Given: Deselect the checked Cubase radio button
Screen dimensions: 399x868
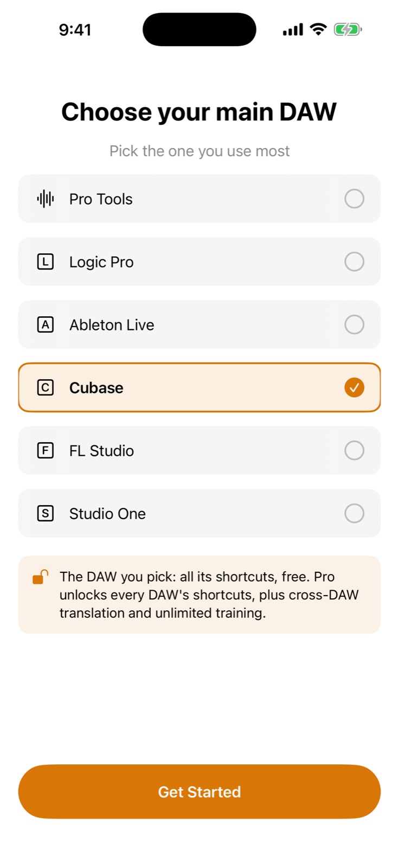Looking at the screenshot, I should pos(355,388).
